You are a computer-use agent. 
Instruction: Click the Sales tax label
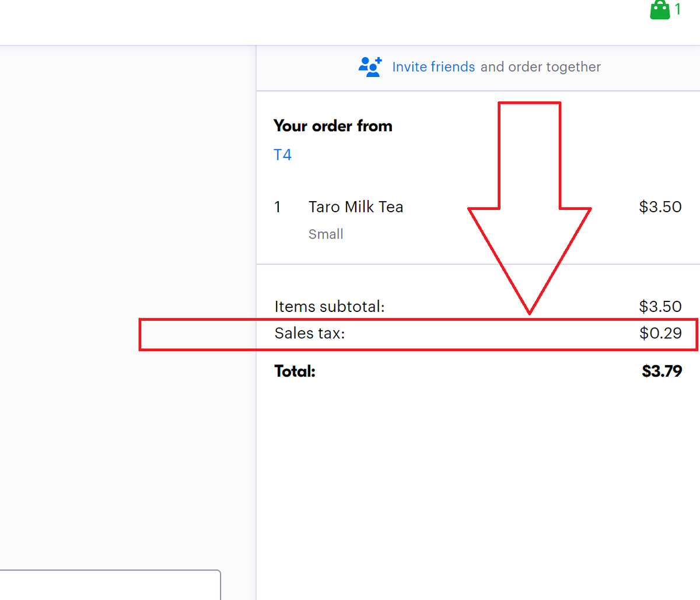pyautogui.click(x=310, y=334)
